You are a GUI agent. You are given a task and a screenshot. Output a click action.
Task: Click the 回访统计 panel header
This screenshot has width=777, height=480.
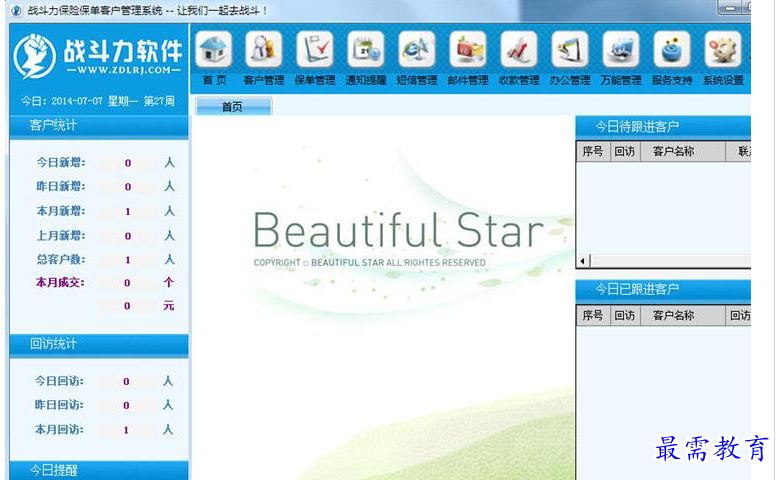point(99,344)
